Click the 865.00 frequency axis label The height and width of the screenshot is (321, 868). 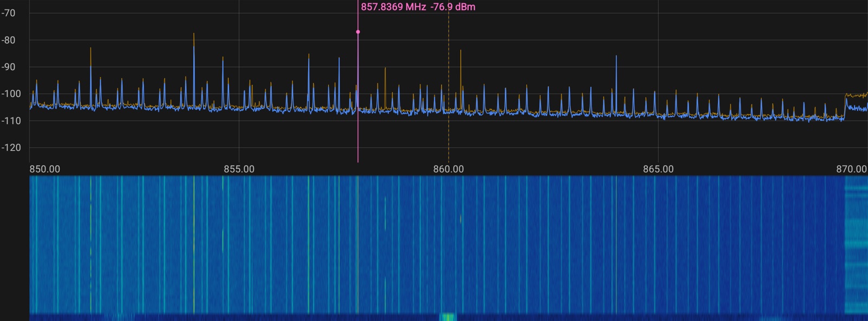[x=658, y=169]
